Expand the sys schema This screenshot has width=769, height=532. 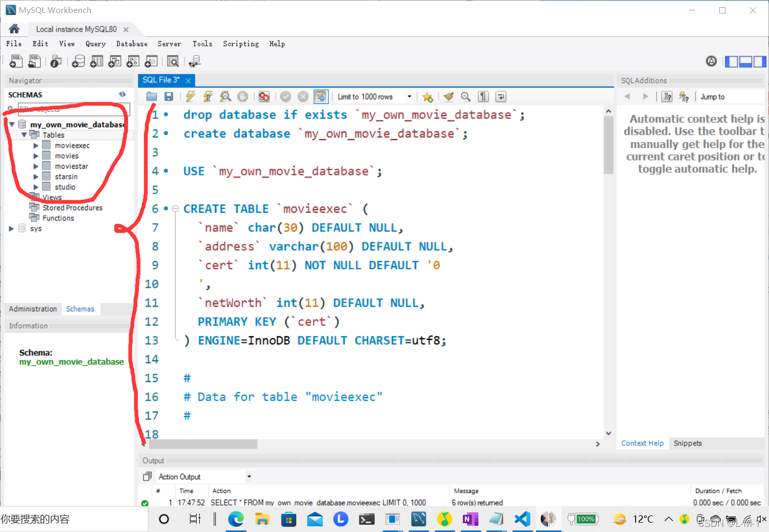tap(11, 228)
